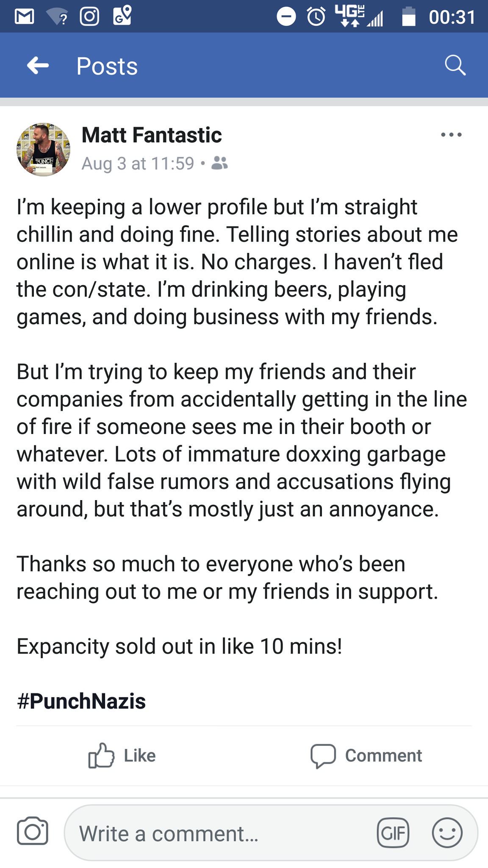Open the Aug 3 at 11:59 timestamp

pos(138,163)
